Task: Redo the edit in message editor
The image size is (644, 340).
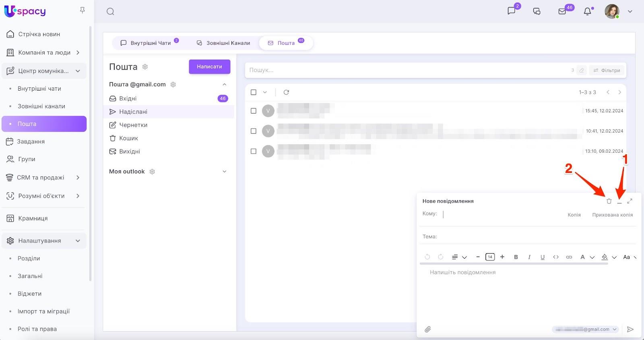Action: (441, 257)
